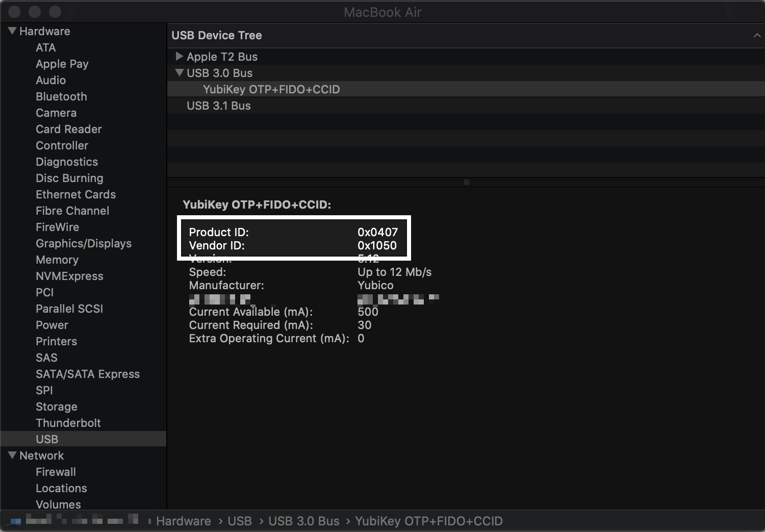The image size is (765, 532).
Task: Click YubiKey OTP+FIDO+CCID in the path bar
Action: [x=429, y=521]
